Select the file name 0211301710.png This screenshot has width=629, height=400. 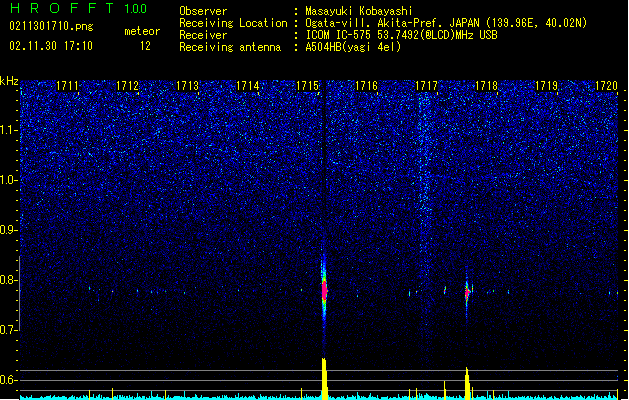click(x=51, y=26)
